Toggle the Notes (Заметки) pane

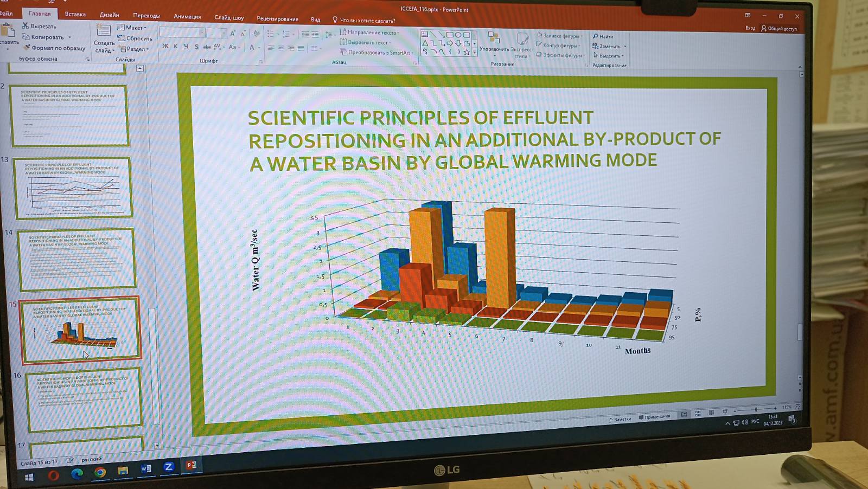coord(620,419)
